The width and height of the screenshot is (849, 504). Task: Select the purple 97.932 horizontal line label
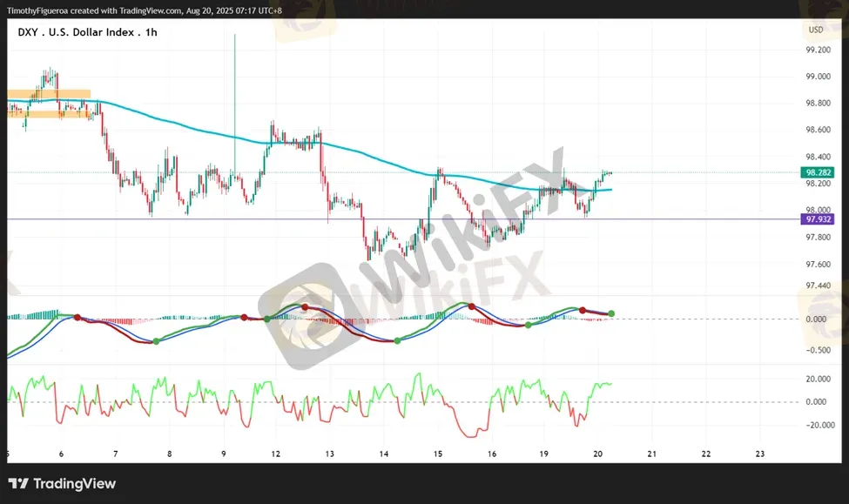(818, 219)
